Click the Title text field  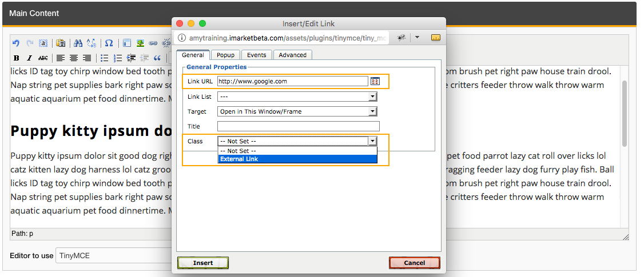point(298,126)
